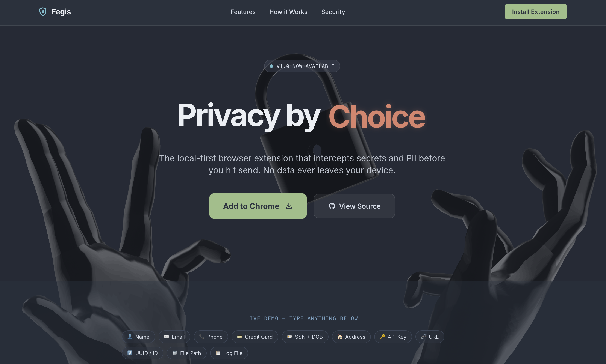Viewport: 606px width, 364px height.
Task: Select the SSN + DOB demo chip
Action: (x=305, y=337)
